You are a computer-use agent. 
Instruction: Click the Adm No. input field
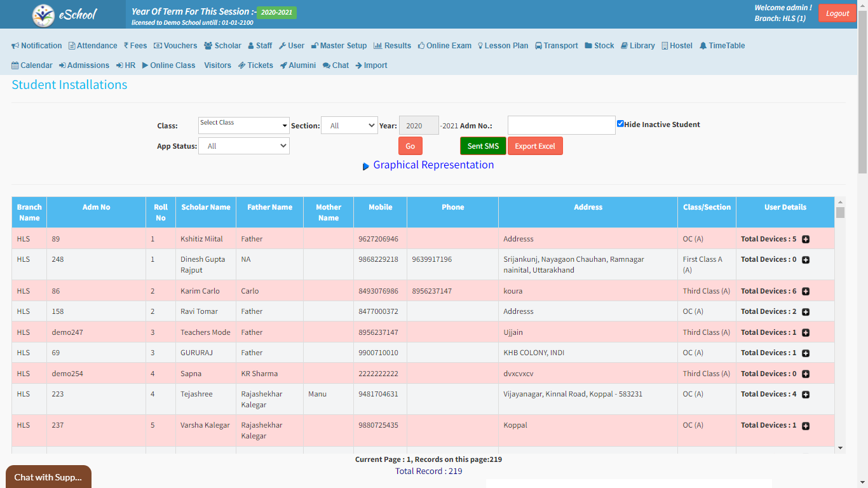(561, 125)
